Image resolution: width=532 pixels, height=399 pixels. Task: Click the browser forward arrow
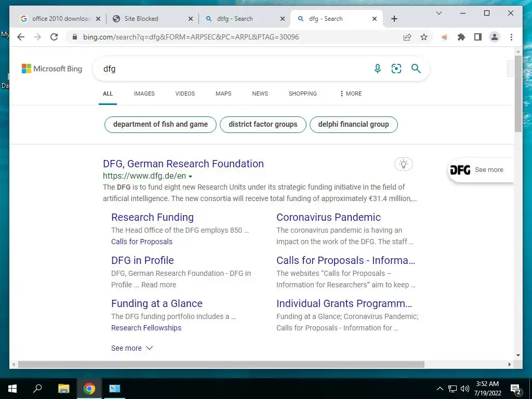pyautogui.click(x=37, y=37)
